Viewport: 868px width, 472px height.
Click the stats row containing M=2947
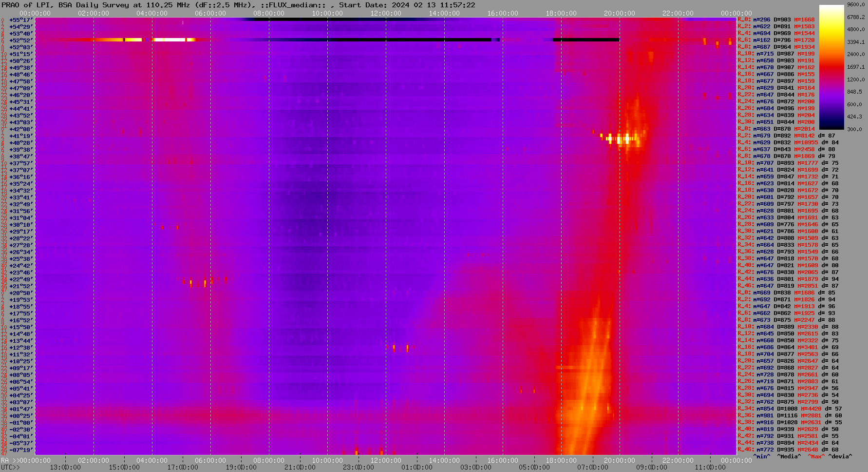point(788,388)
